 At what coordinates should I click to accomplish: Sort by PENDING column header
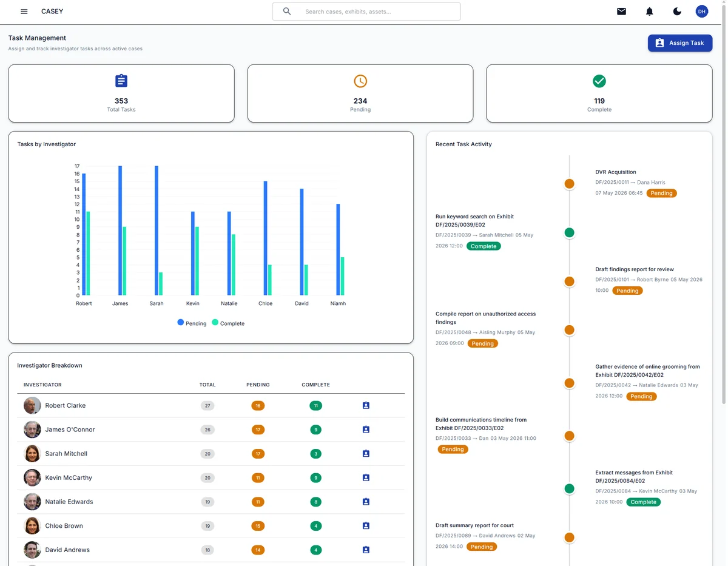pos(258,385)
